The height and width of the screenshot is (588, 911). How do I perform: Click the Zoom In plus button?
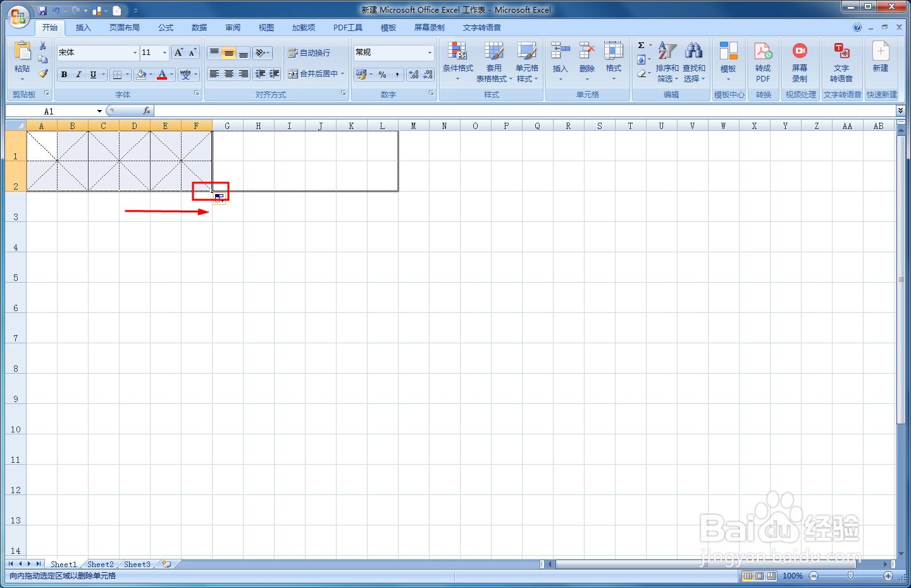pos(888,576)
